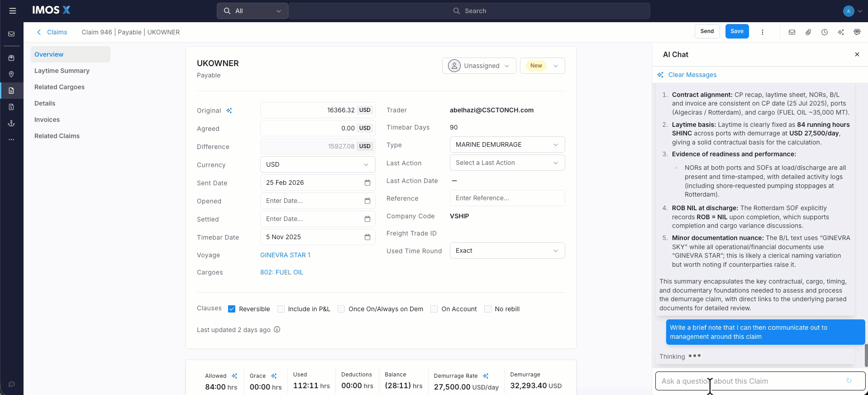
Task: Open the Unassigned assignee dropdown
Action: pos(479,66)
